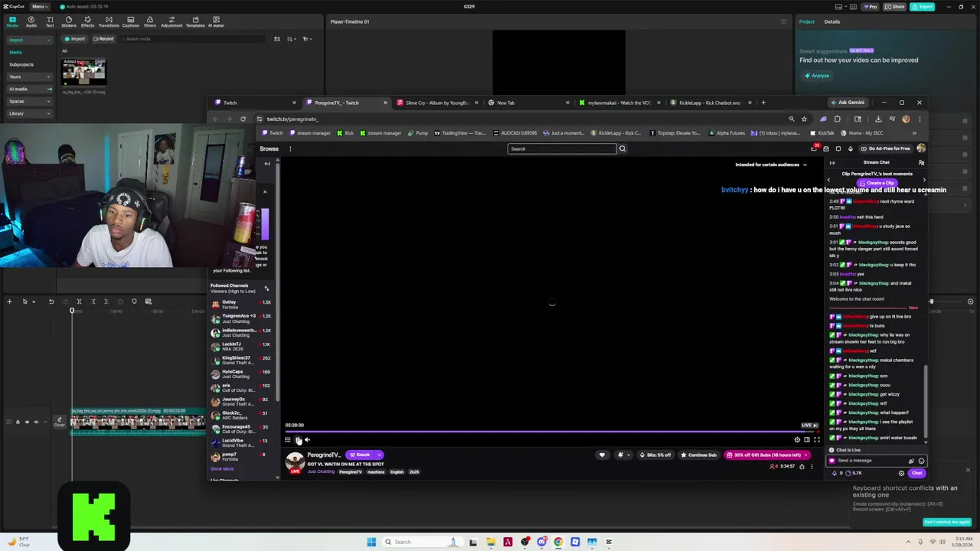Click Browse on Twitch
The width and height of the screenshot is (980, 551).
(x=269, y=148)
